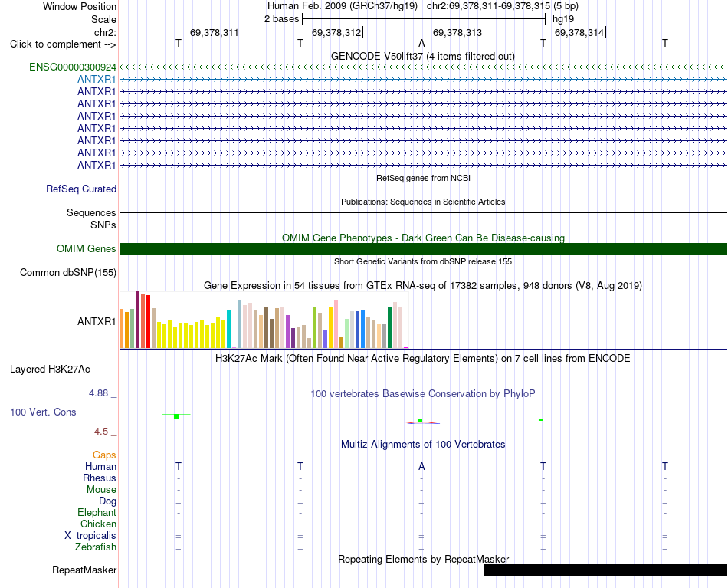Open 'Short Genetic Variants from dbSNP release 155'

[423, 261]
